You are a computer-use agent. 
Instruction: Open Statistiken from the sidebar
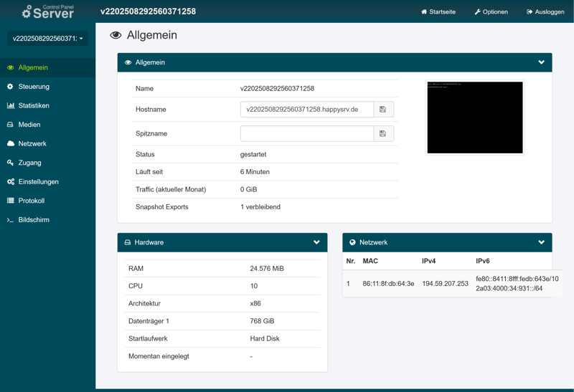(34, 105)
